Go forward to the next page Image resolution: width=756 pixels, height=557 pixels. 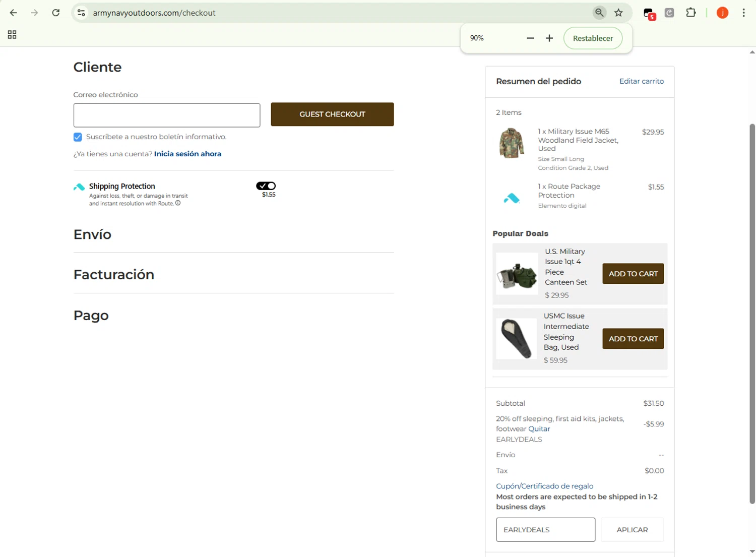(x=34, y=13)
